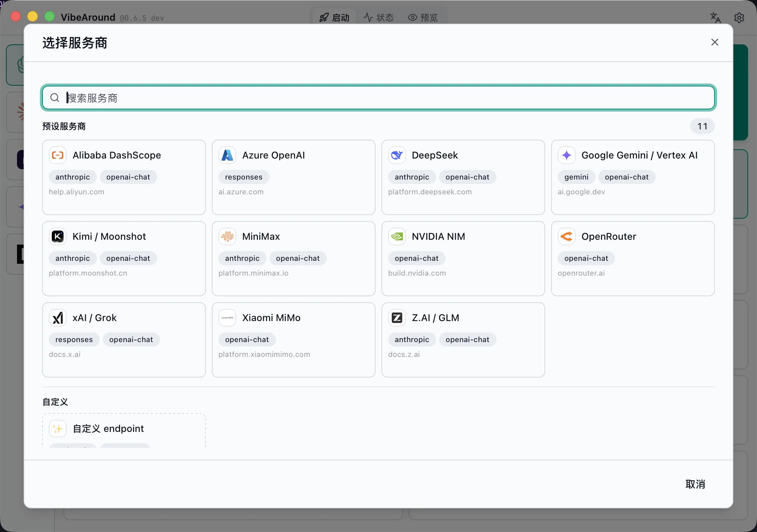Click the ai.google.dev text
Screen dimensions: 757x532
(x=581, y=192)
